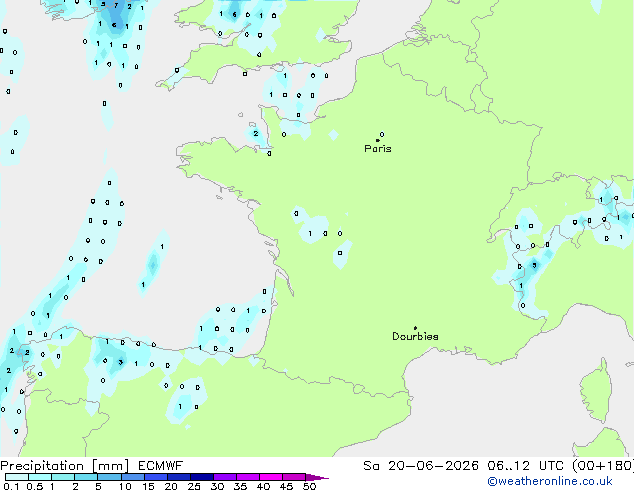The width and height of the screenshot is (634, 490).
Task: Click the 'Sa 20-06-2026' date text
Action: [421, 466]
